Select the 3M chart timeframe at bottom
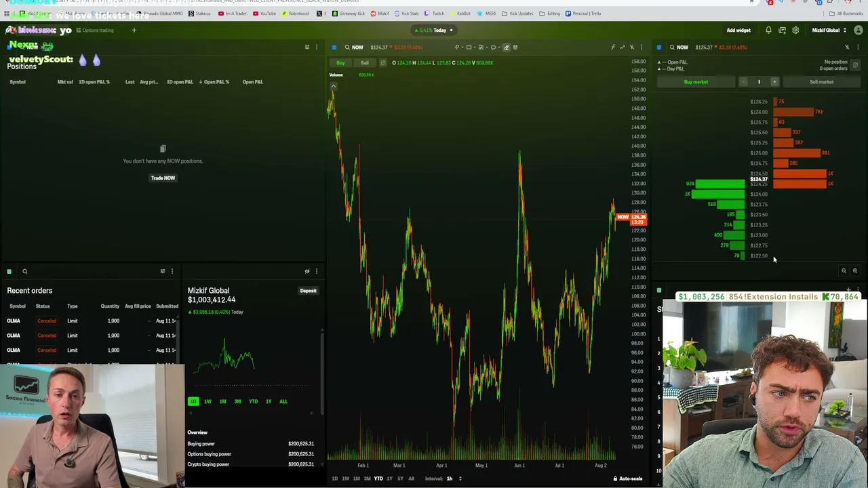868x488 pixels. [x=367, y=479]
